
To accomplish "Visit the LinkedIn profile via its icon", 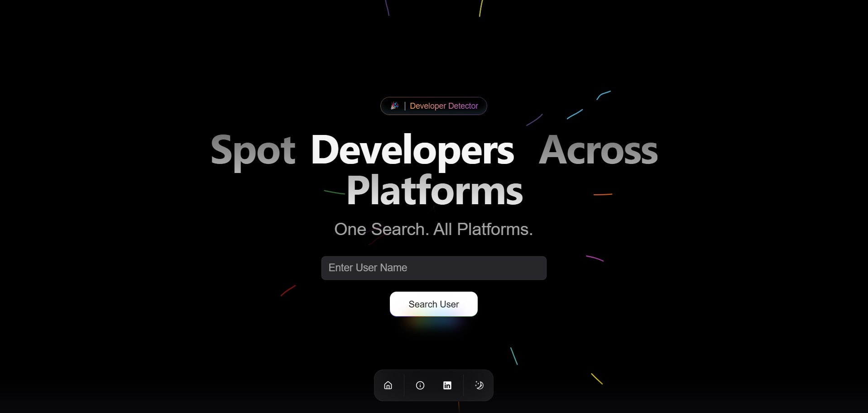I will coord(447,385).
